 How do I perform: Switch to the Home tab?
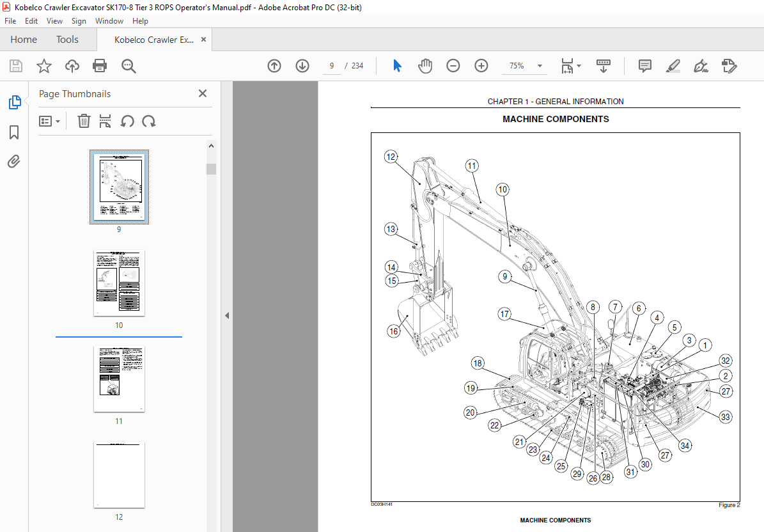click(24, 40)
